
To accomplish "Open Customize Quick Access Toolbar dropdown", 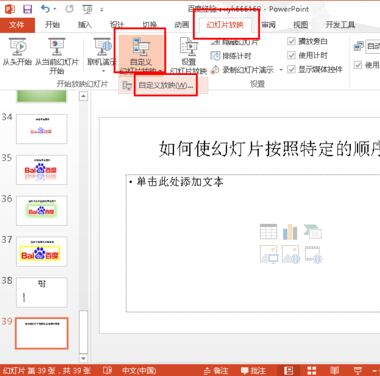I will tap(101, 10).
